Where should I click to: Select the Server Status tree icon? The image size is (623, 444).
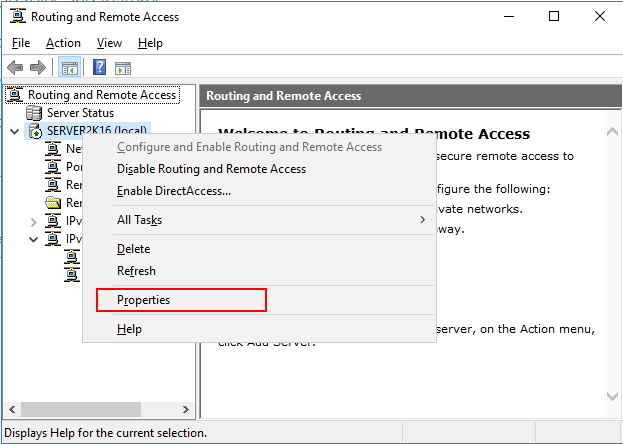click(x=34, y=113)
